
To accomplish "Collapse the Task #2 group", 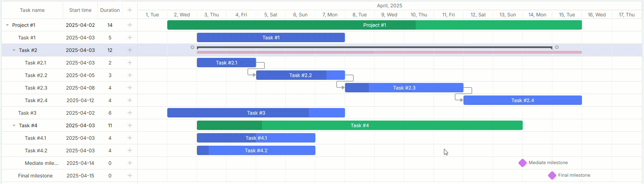I will pos(14,50).
